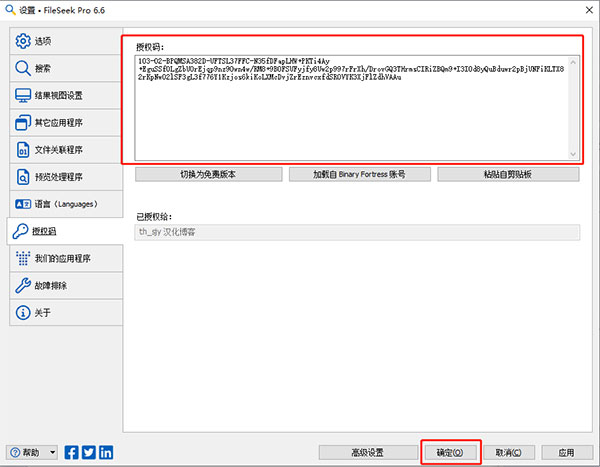Open the Twitter page icon

(x=88, y=452)
